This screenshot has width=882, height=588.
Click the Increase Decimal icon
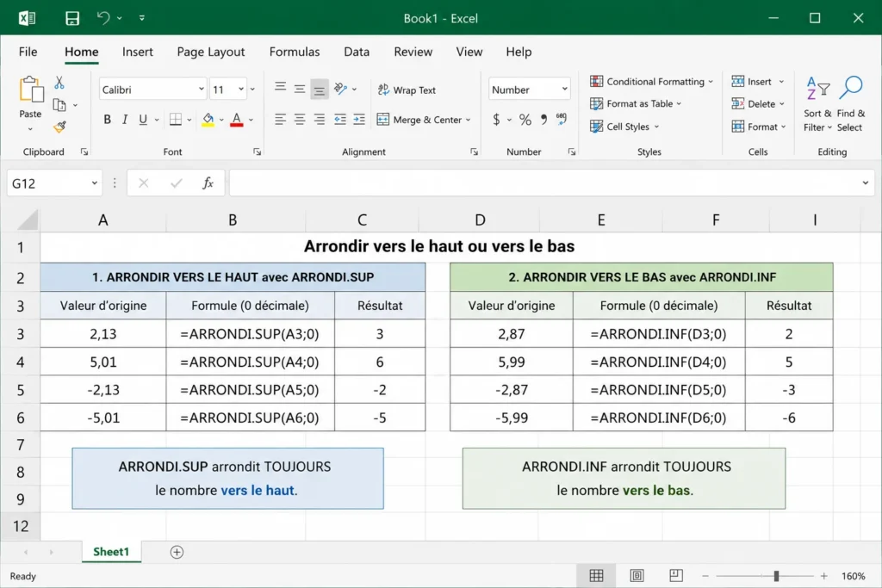562,119
